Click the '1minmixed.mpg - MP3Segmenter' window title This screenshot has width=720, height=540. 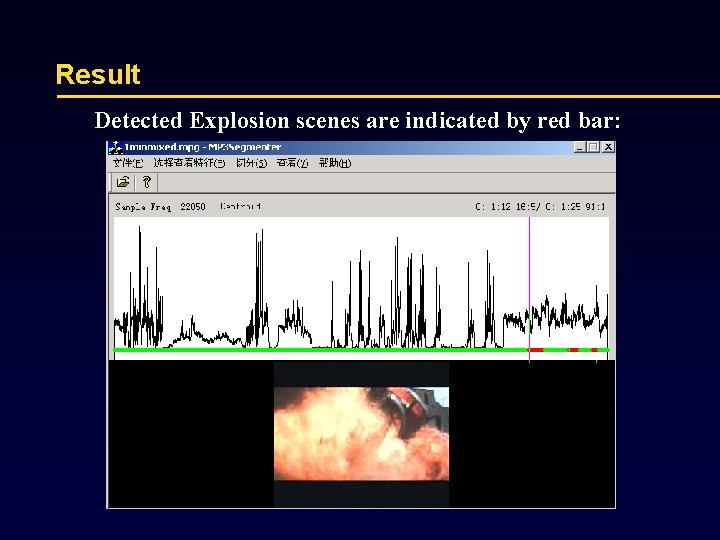click(202, 147)
